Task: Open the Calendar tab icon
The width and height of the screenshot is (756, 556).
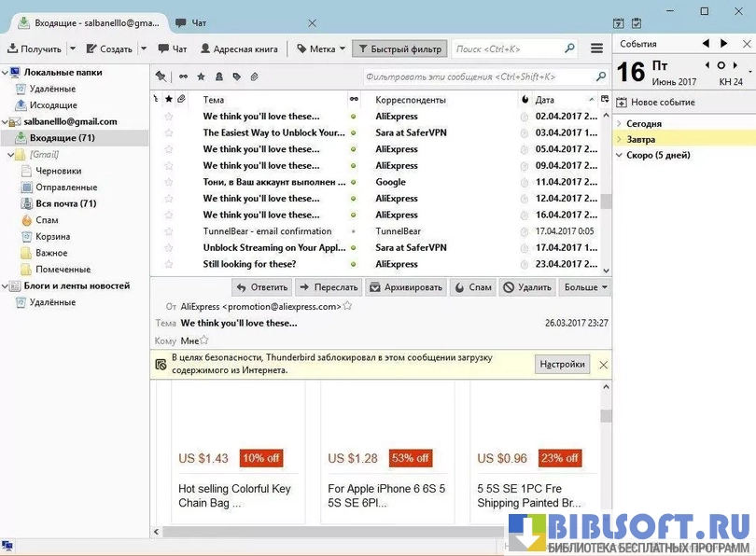Action: (x=619, y=23)
